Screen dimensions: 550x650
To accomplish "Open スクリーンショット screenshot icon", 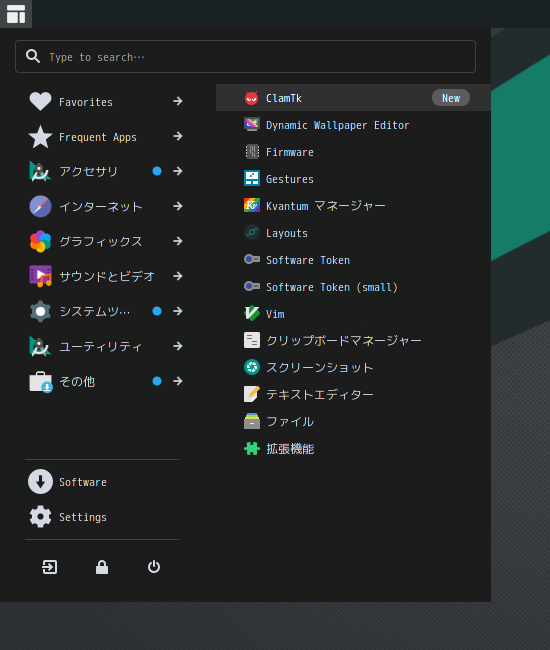I will pyautogui.click(x=252, y=367).
